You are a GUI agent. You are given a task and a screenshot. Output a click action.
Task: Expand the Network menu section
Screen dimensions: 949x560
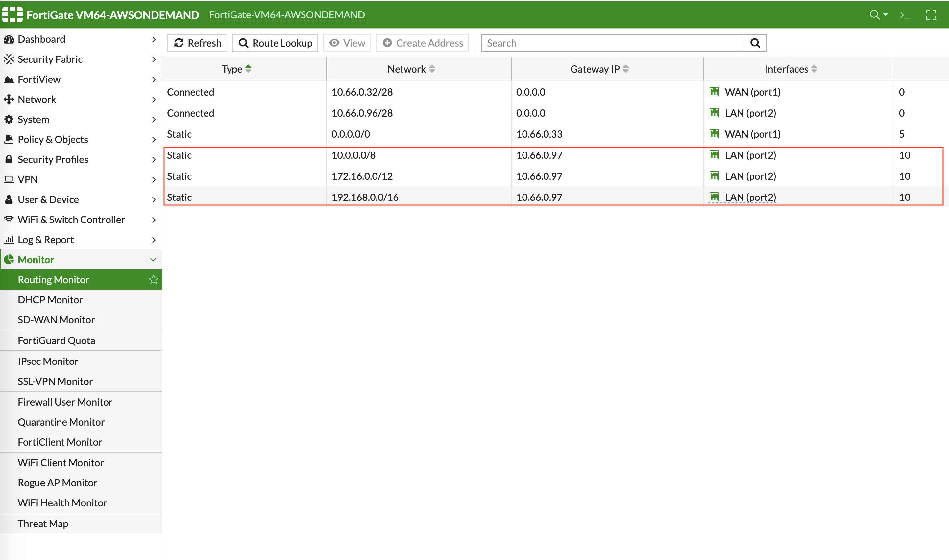[80, 99]
